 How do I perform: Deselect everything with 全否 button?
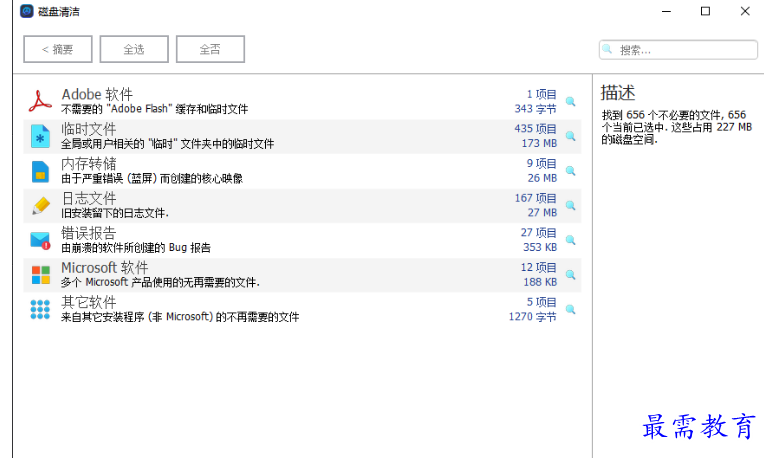point(210,49)
